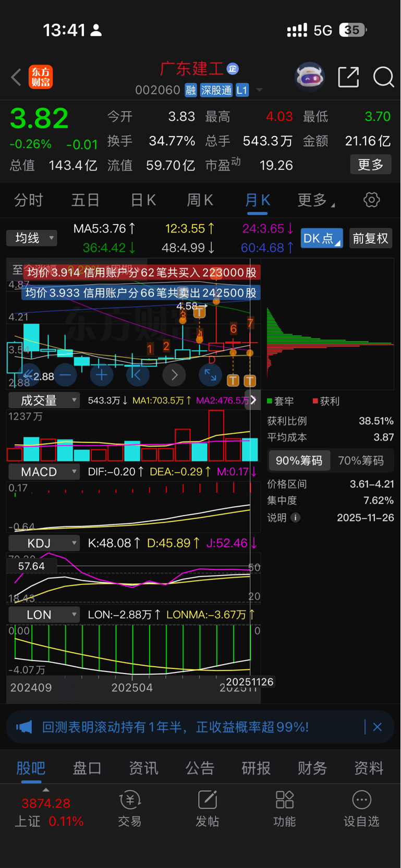Switch to 分时 chart tab
Image resolution: width=401 pixels, height=868 pixels.
(28, 200)
